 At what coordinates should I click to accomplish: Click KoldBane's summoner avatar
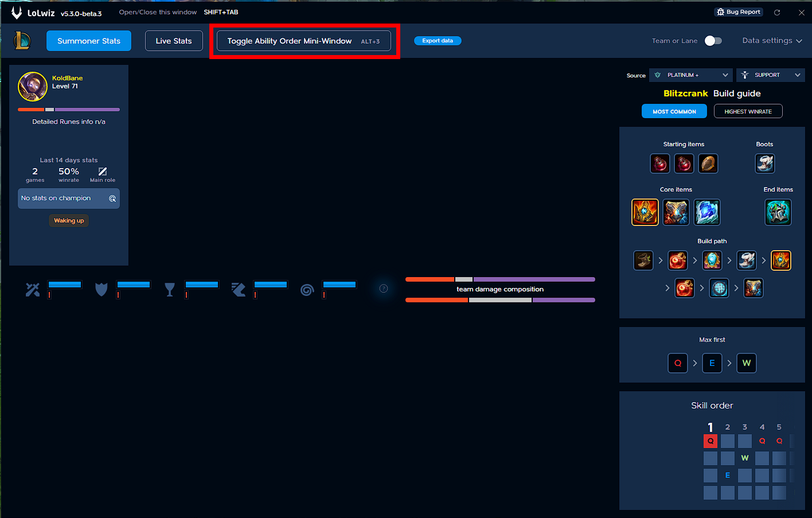[33, 87]
